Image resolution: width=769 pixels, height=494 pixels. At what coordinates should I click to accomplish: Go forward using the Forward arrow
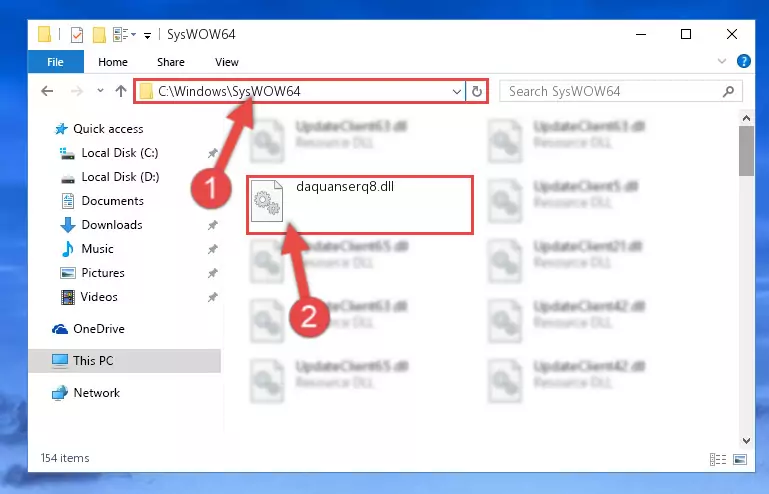click(x=77, y=91)
